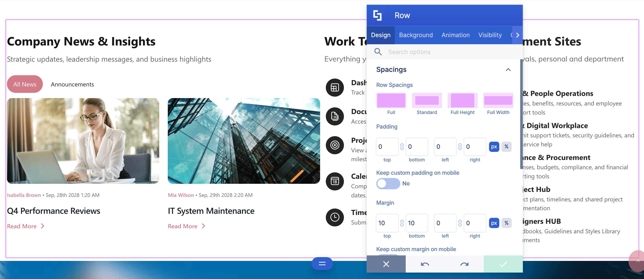
Task: Switch to the Design tab
Action: click(x=381, y=35)
